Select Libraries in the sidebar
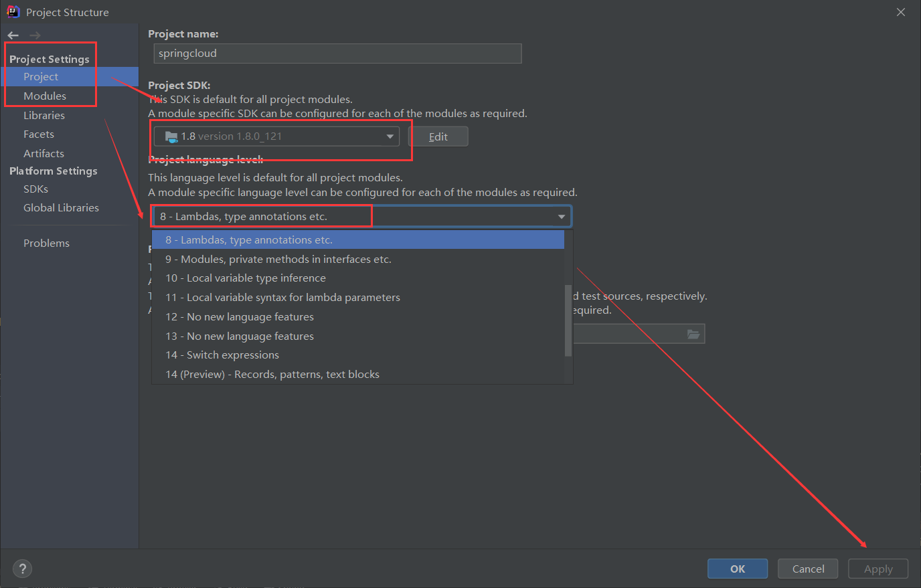Viewport: 921px width, 588px height. click(44, 115)
